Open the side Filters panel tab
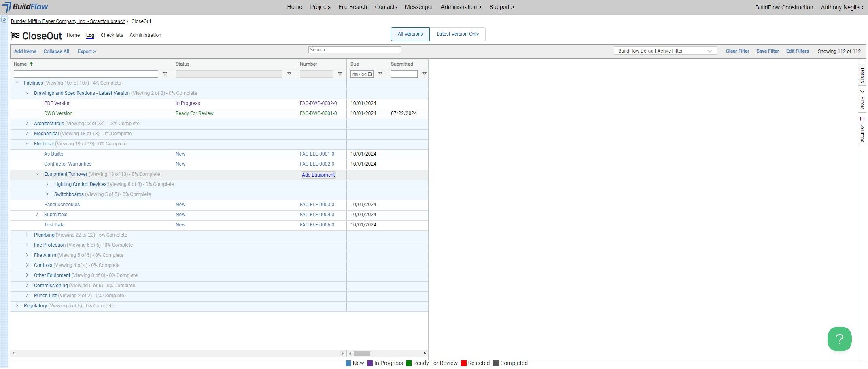 click(862, 100)
